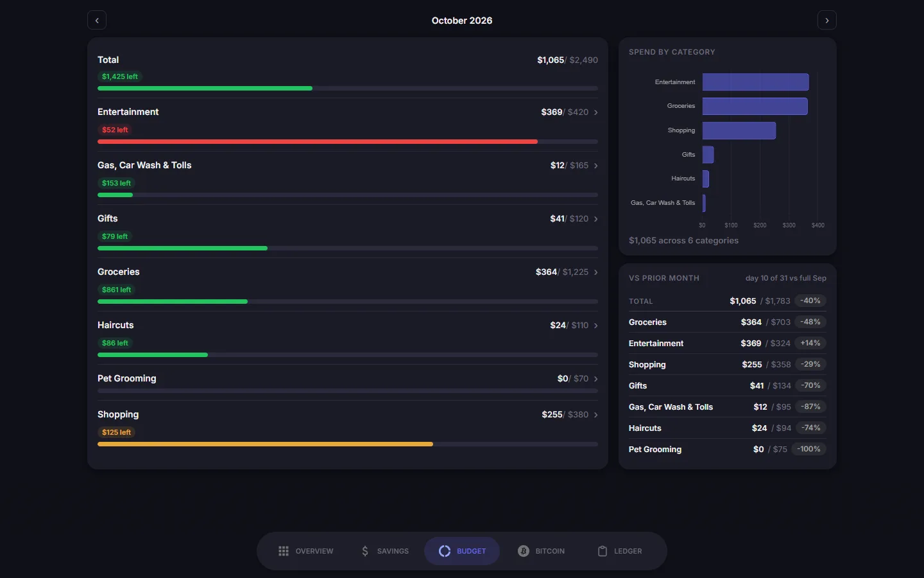
Task: Open the Shopping budget category name
Action: pos(118,414)
